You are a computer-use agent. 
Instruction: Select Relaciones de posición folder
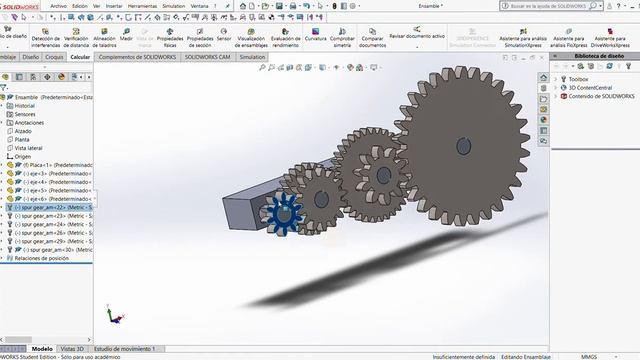click(41, 258)
